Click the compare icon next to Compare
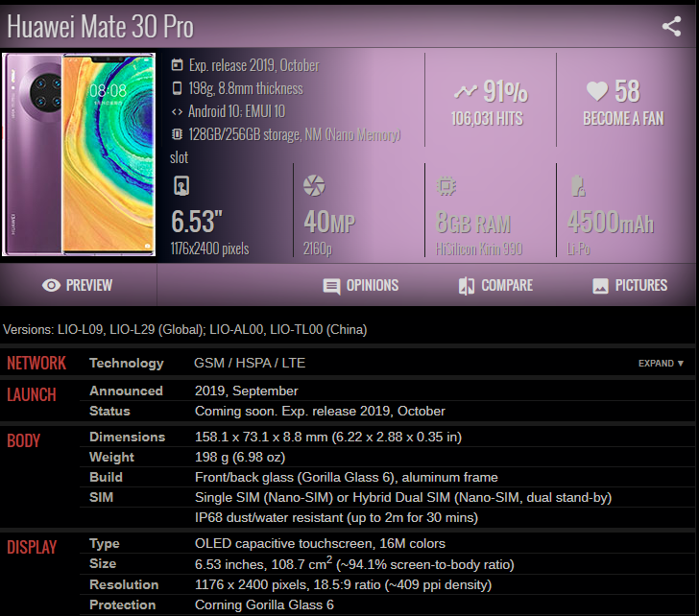The image size is (699, 616). tap(467, 286)
